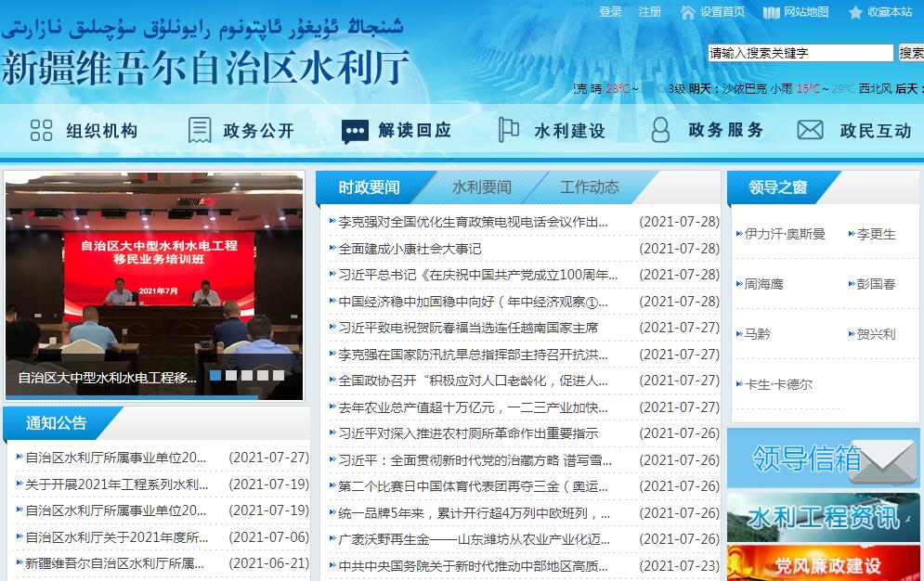Click the 政务公开 document icon
This screenshot has height=581, width=924.
click(200, 131)
